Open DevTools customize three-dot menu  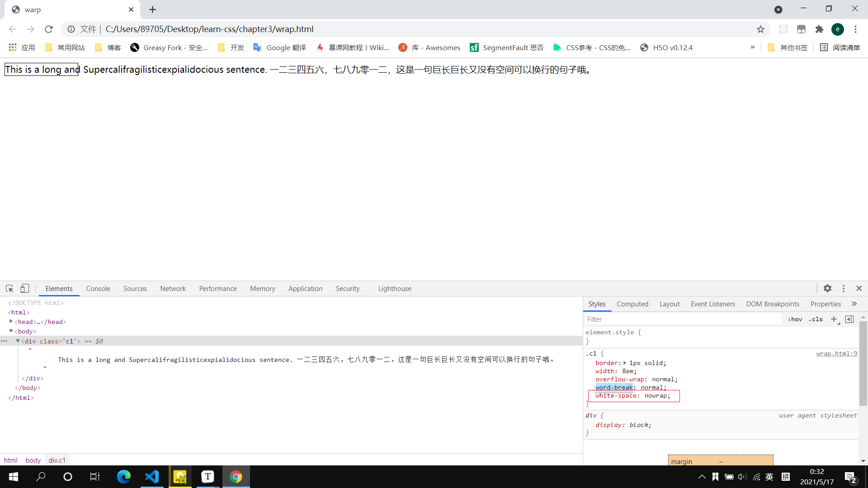click(x=843, y=288)
